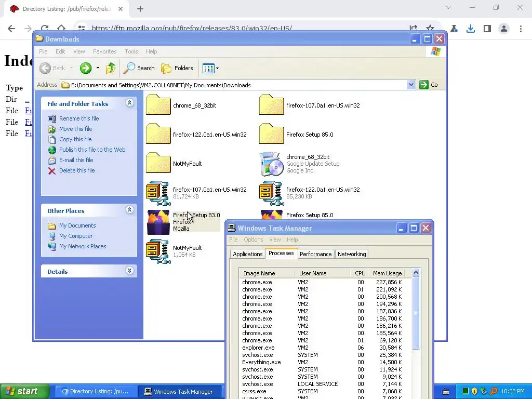The image size is (532, 399).
Task: Open the Windows Start menu
Action: (24, 392)
